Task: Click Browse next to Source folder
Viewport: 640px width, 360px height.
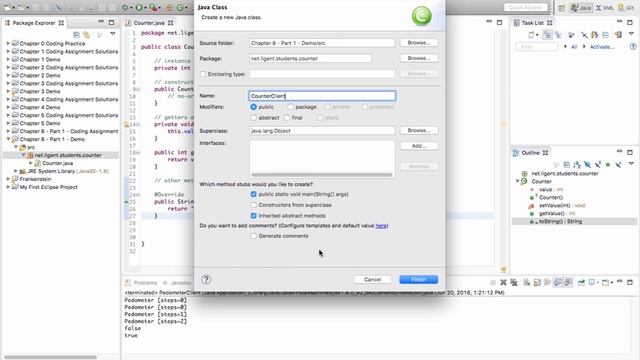Action: coord(419,42)
